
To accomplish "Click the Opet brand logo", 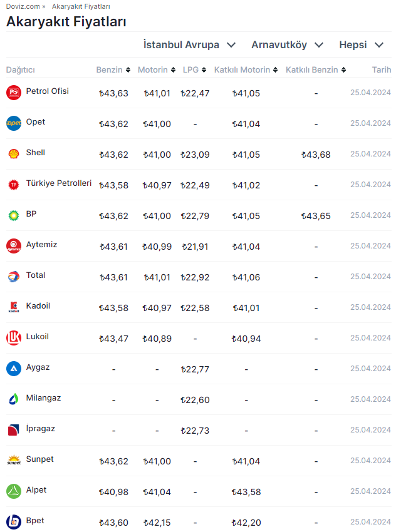I will (x=14, y=123).
